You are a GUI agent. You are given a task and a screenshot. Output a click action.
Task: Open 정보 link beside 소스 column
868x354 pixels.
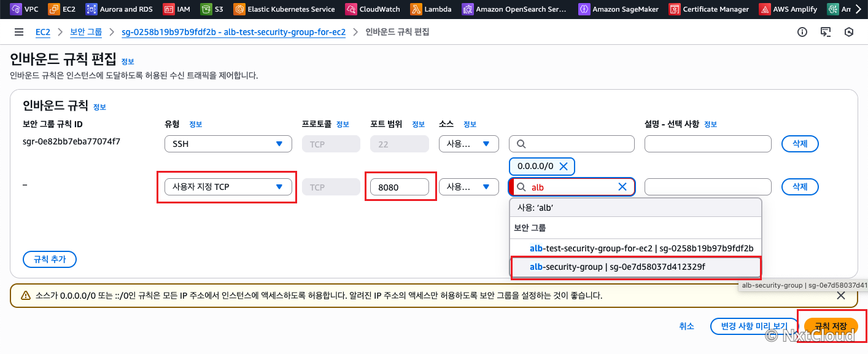coord(470,124)
